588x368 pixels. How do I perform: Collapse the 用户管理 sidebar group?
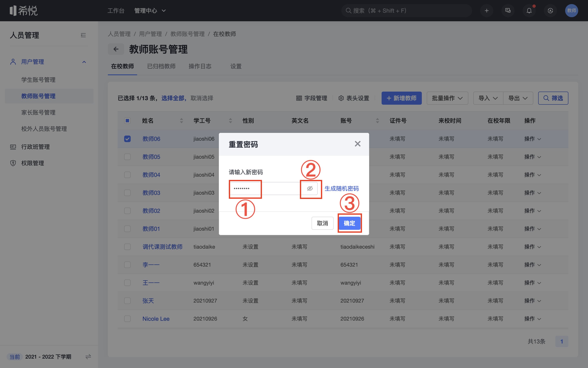[x=84, y=62]
